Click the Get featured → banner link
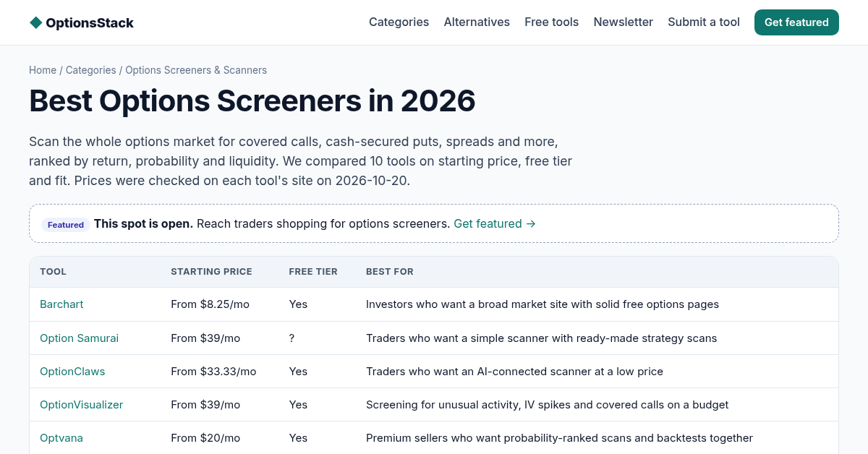The width and height of the screenshot is (868, 454). (495, 224)
